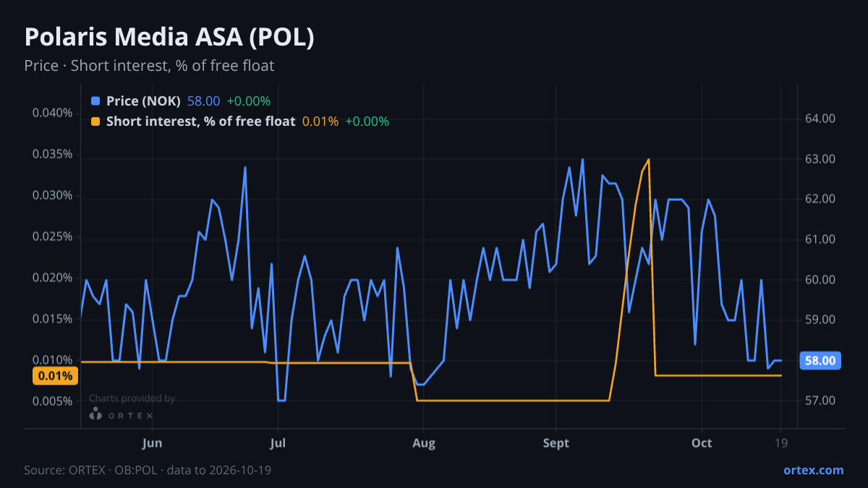The image size is (868, 488).
Task: Click the orange 0.01% short interest axis tag
Action: click(55, 376)
